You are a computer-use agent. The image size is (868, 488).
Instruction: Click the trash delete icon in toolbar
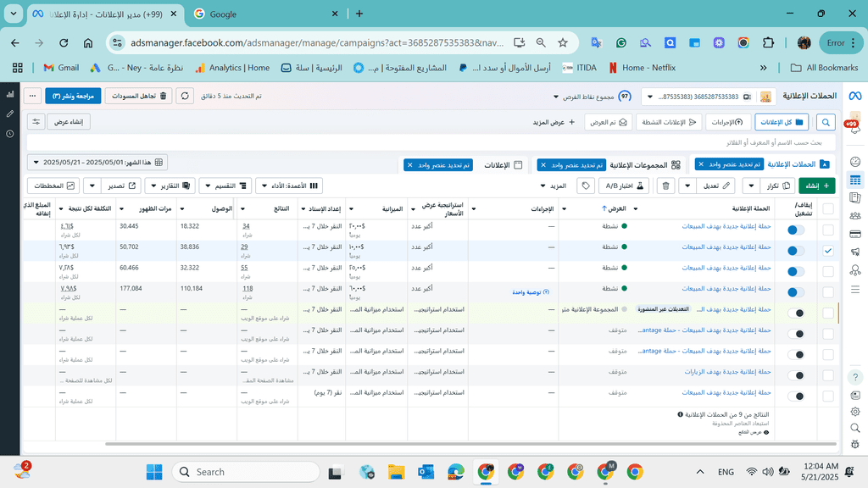pos(666,186)
